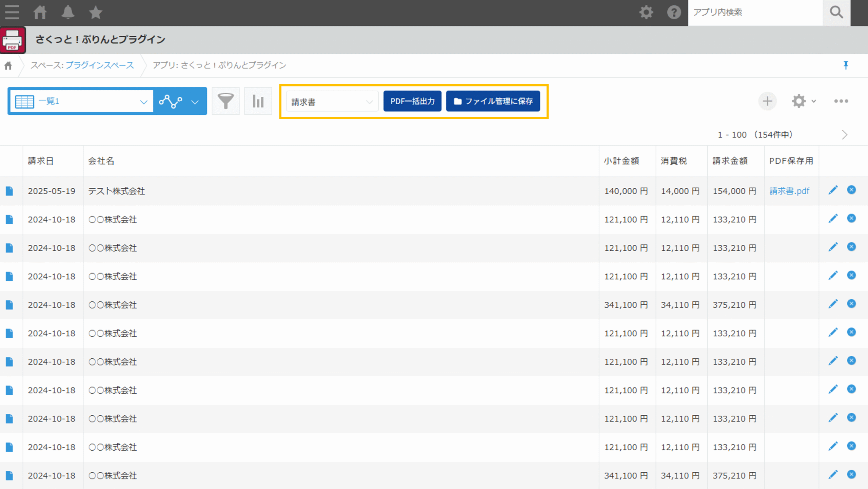Open the help question mark icon

(x=674, y=13)
